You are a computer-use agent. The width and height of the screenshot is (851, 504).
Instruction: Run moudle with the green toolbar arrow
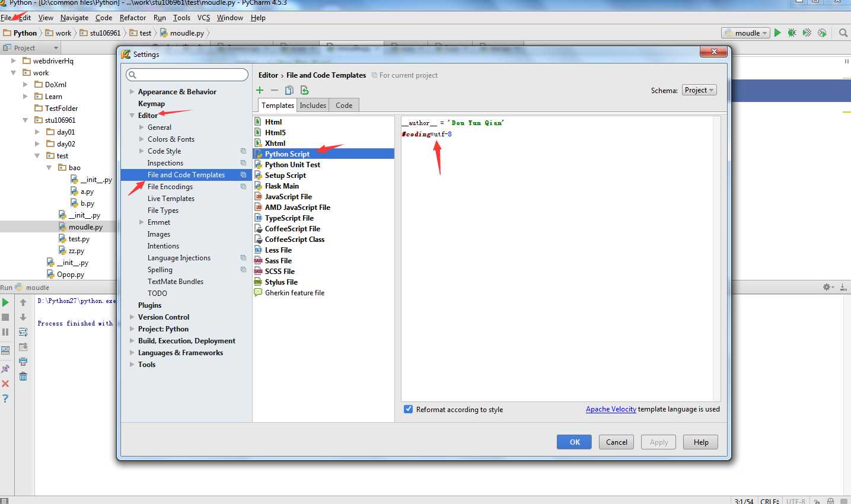tap(777, 33)
